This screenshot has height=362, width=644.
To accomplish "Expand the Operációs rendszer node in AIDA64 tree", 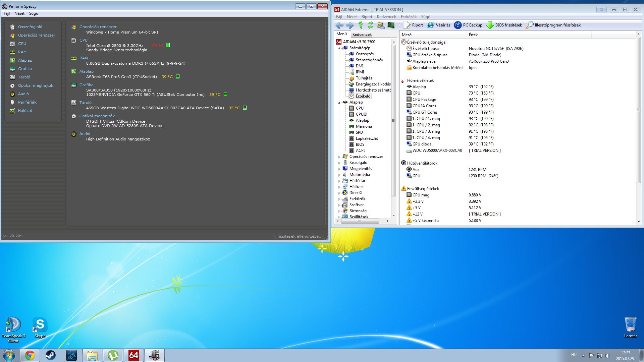I will (339, 157).
